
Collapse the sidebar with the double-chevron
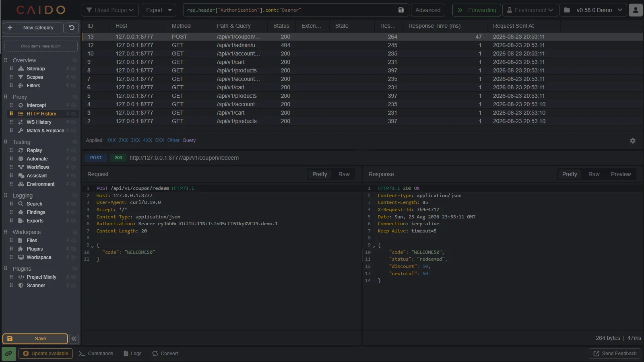pos(74,339)
